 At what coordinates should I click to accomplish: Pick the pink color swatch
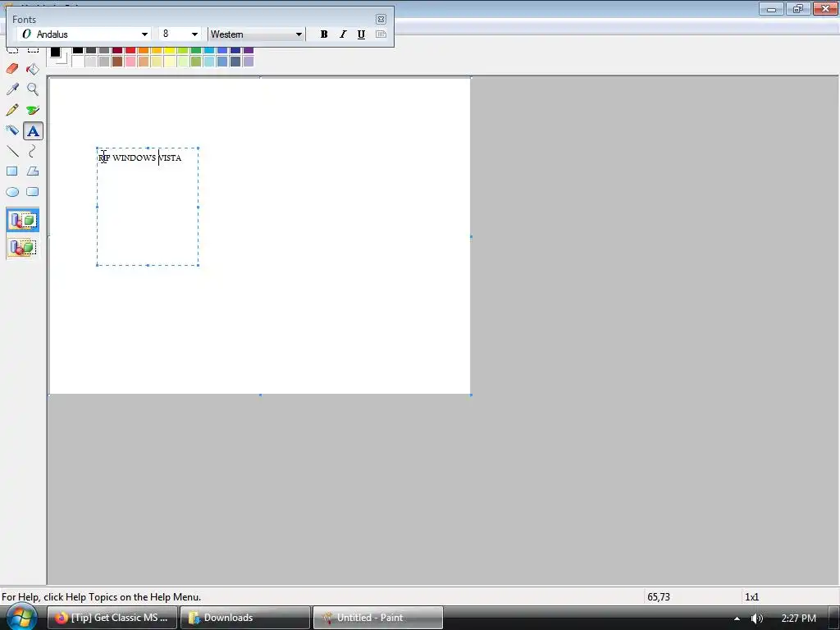click(x=130, y=62)
